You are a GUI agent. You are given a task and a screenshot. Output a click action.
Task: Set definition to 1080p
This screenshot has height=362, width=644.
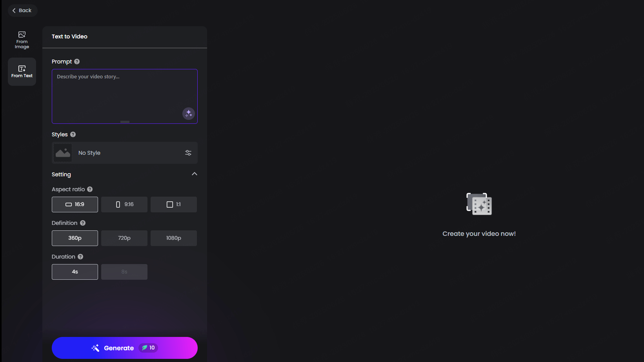click(x=174, y=238)
